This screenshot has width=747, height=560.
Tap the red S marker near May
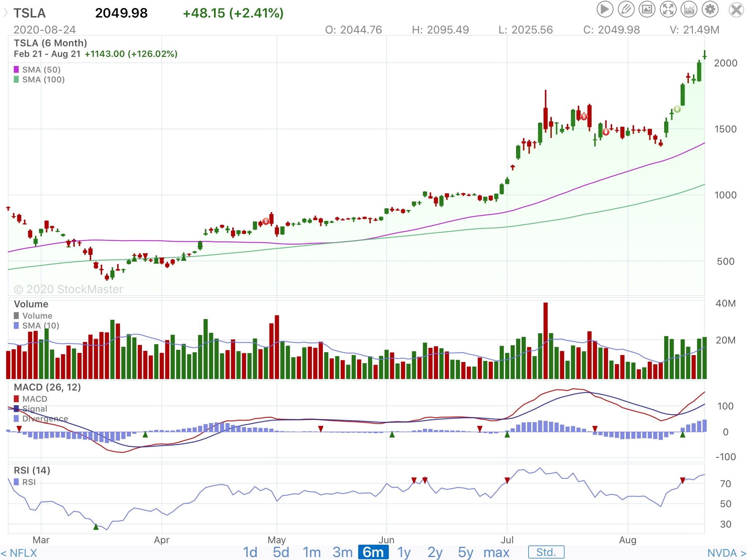(266, 221)
